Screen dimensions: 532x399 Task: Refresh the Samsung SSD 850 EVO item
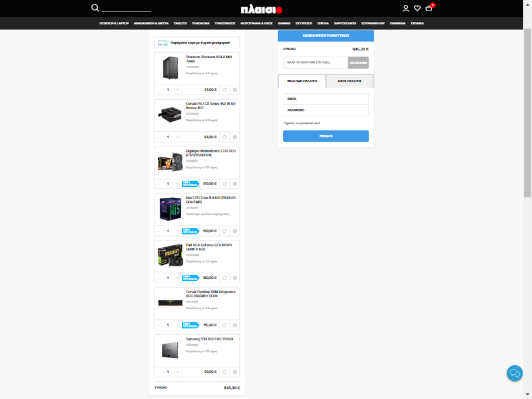[224, 372]
